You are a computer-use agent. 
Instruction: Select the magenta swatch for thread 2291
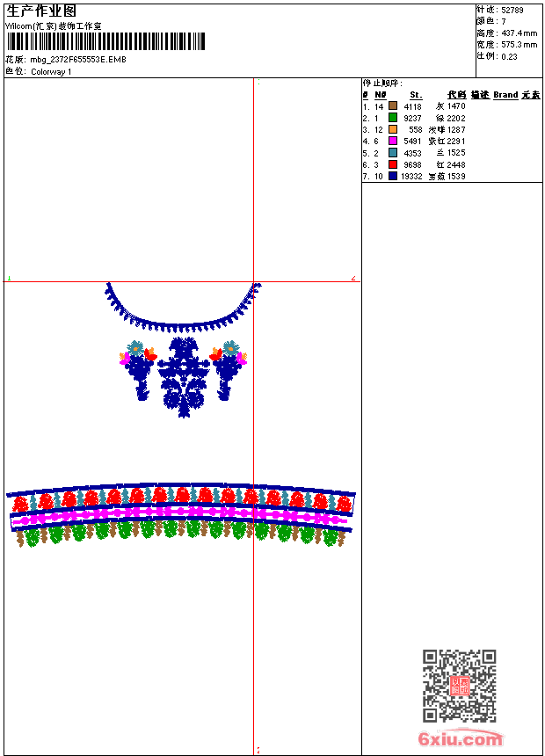point(393,141)
